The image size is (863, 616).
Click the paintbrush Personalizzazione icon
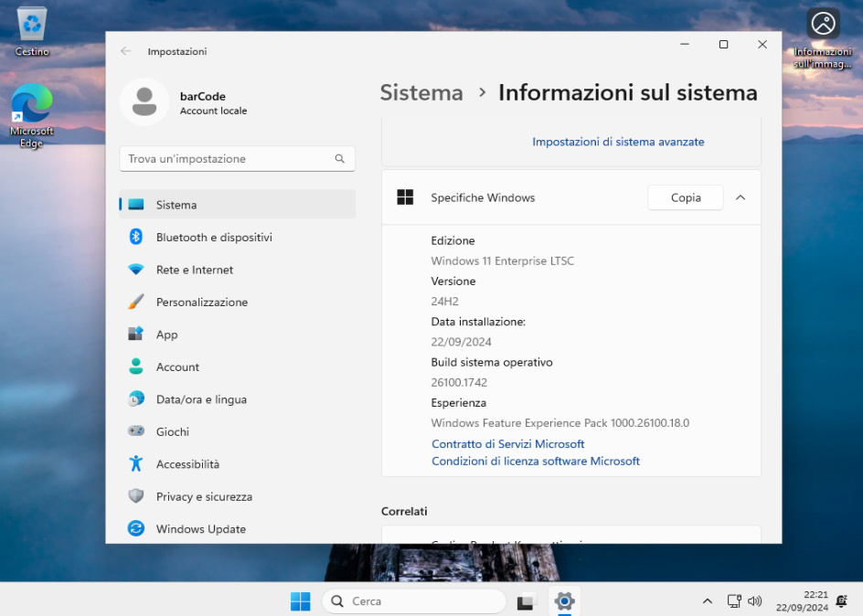point(136,302)
